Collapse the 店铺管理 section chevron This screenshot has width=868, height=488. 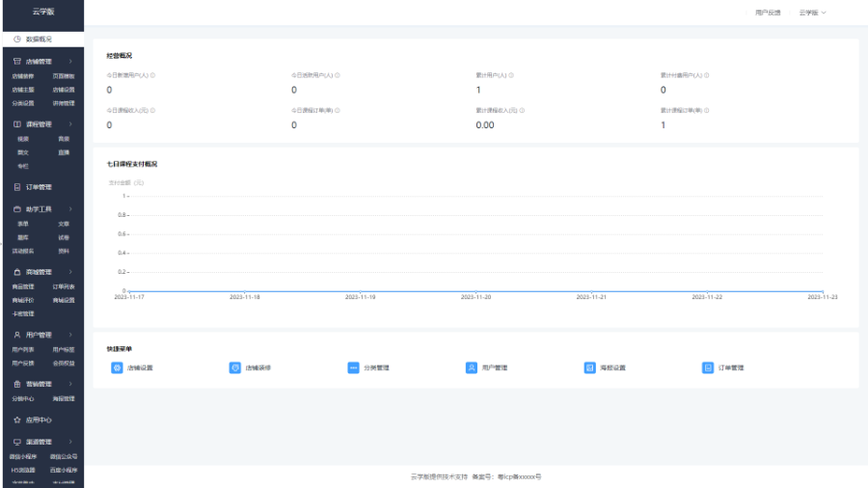coord(70,62)
